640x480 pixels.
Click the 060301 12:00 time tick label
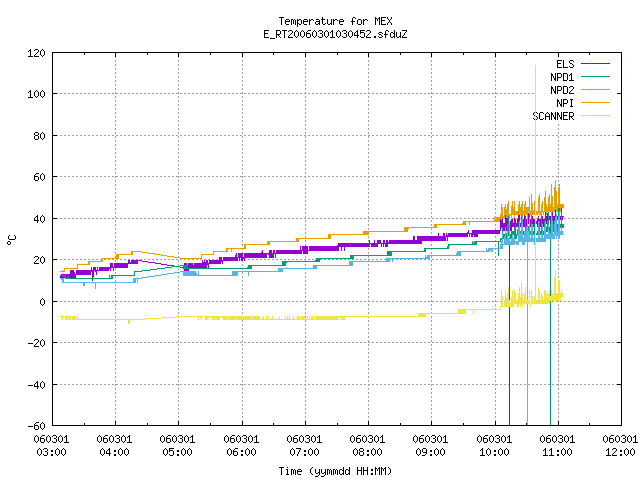click(620, 446)
